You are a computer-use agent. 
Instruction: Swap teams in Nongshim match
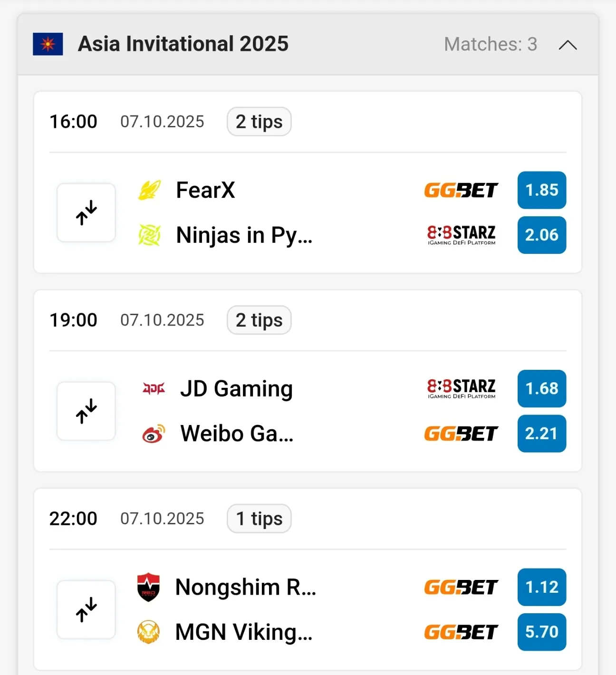(86, 609)
